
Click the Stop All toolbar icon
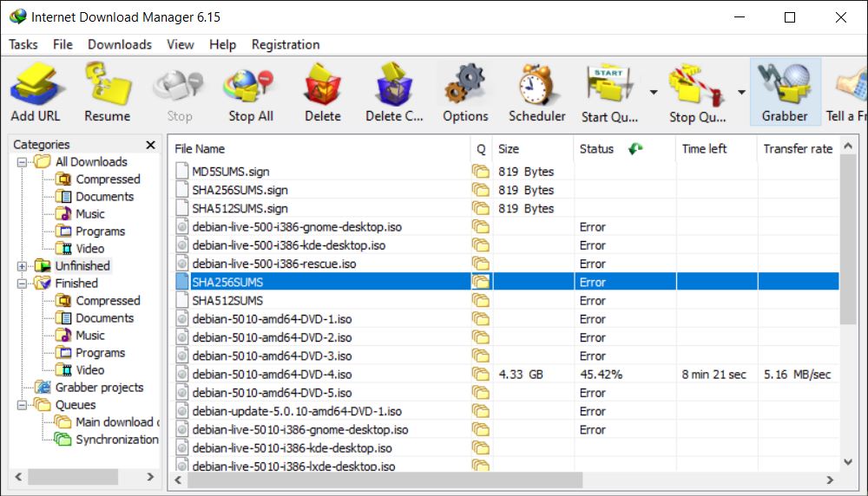point(250,87)
